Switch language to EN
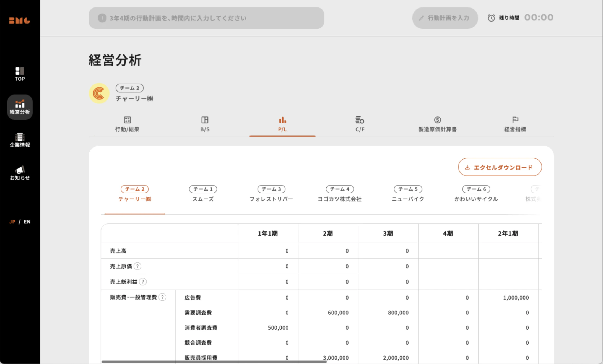Screen dimensions: 603x364 tap(27, 222)
